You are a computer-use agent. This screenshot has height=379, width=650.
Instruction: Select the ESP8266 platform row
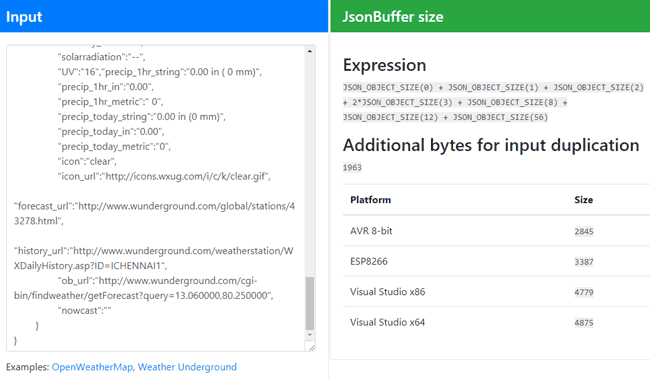coord(496,262)
